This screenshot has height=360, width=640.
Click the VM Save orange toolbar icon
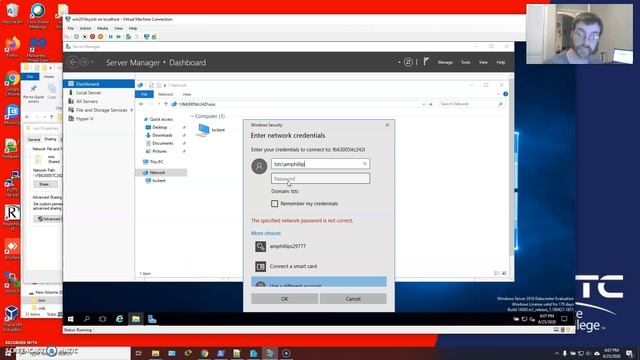[100, 37]
